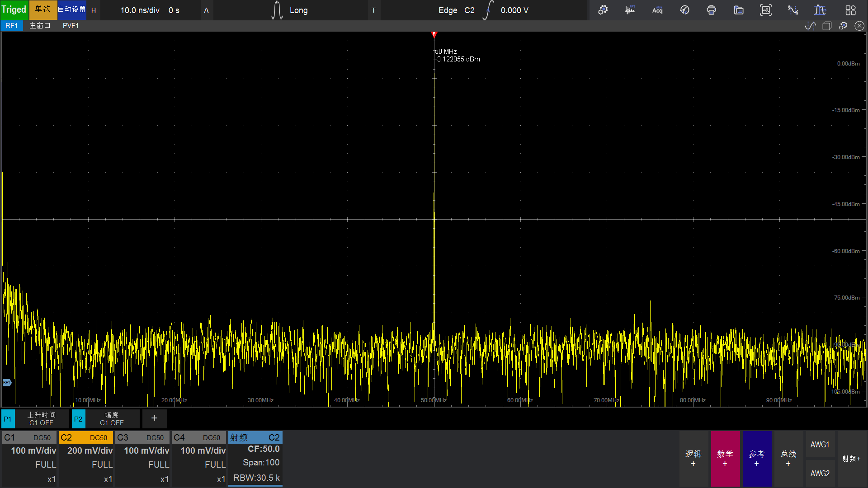The width and height of the screenshot is (868, 488).
Task: Add a 数学 math channel
Action: pyautogui.click(x=725, y=459)
